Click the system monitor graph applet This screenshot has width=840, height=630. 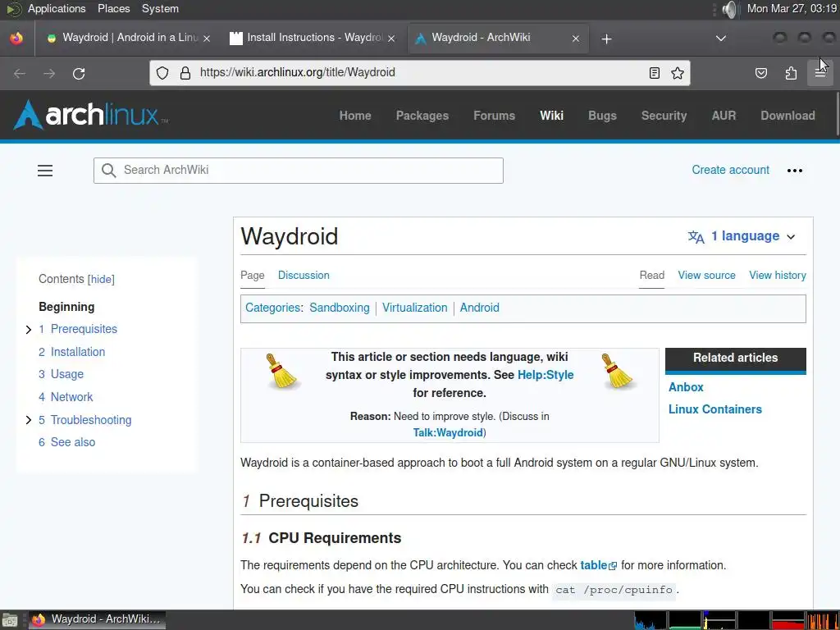coord(737,620)
